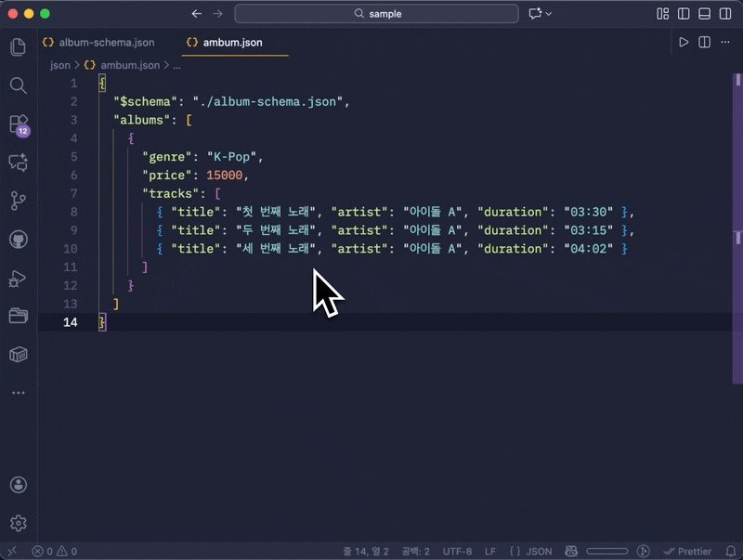The width and height of the screenshot is (743, 560).
Task: Run the JSON file using the play icon
Action: (684, 42)
